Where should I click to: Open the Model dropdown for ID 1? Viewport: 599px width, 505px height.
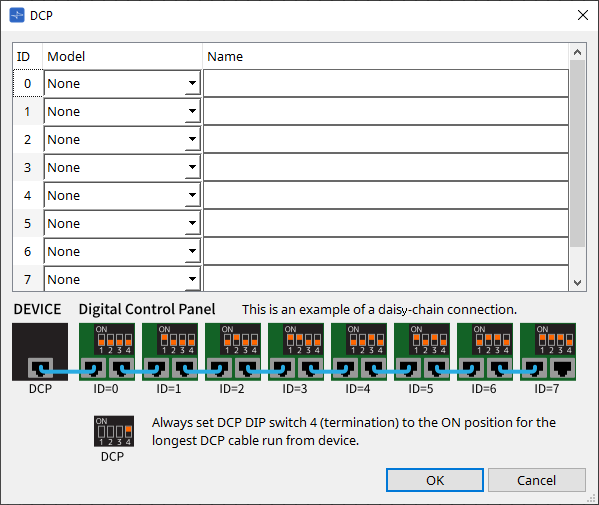tap(122, 111)
